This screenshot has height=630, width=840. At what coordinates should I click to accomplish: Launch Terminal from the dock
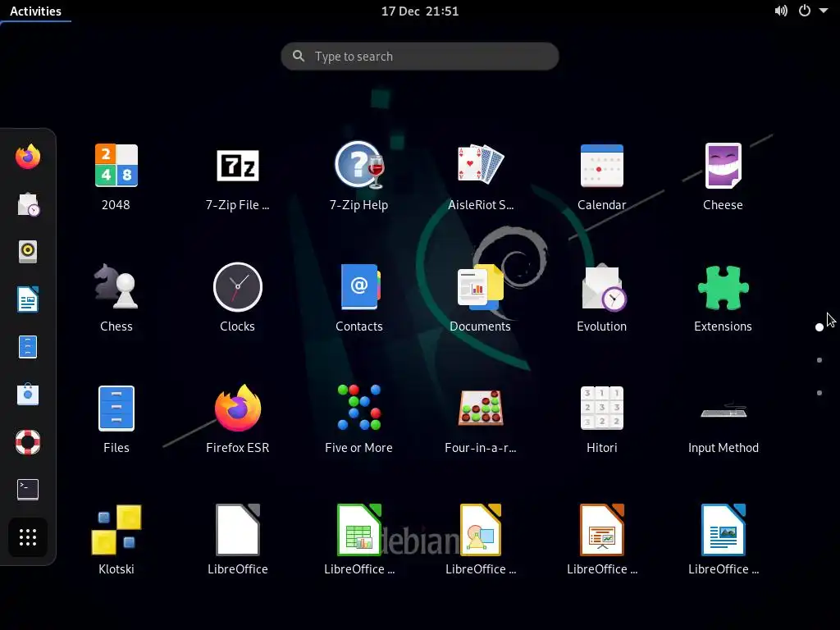[x=28, y=489]
